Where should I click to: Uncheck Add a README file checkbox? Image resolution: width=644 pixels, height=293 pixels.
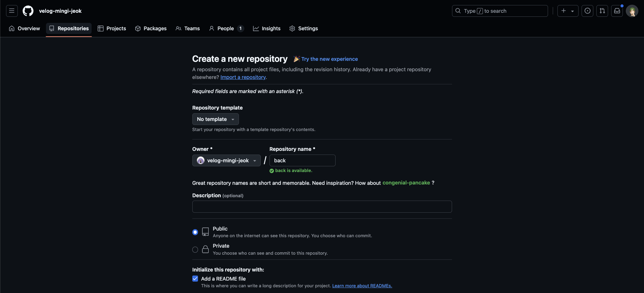coord(195,279)
